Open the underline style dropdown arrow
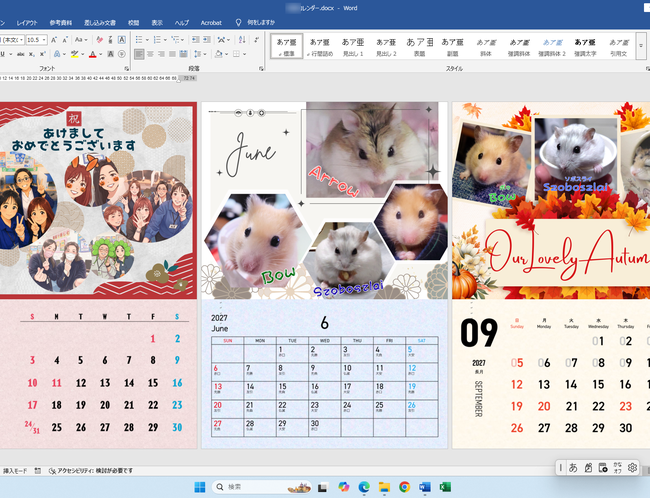The width and height of the screenshot is (650, 498). 11,54
